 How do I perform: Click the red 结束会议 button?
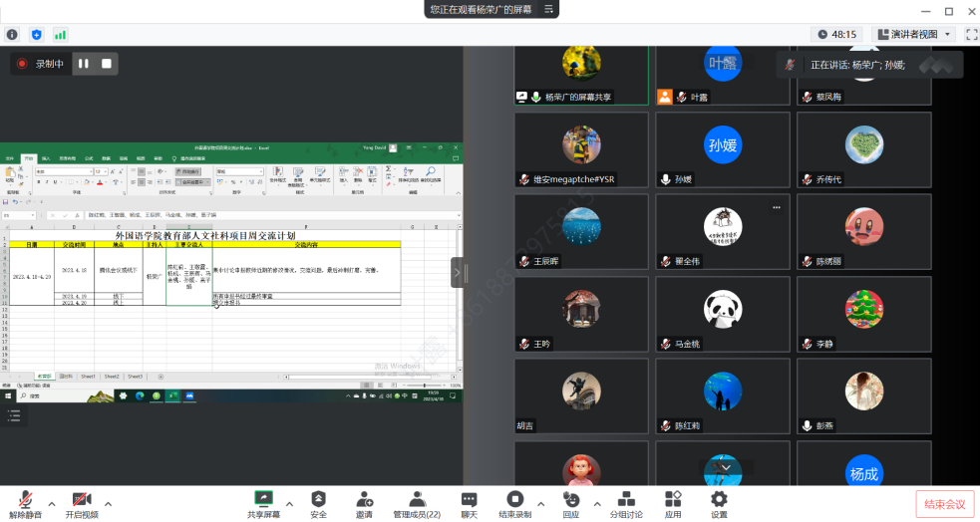[944, 504]
